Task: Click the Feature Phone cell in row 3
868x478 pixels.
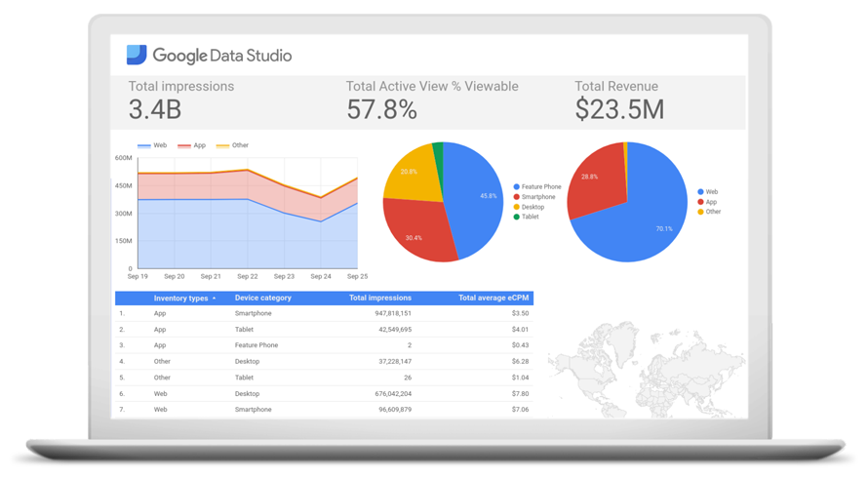Action: 256,345
